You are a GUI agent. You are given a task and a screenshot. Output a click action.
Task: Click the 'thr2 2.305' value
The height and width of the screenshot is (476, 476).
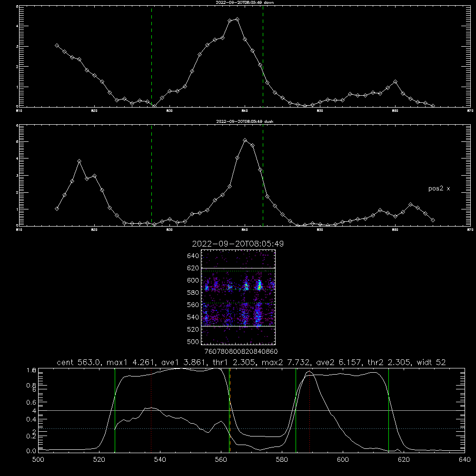tap(389, 362)
